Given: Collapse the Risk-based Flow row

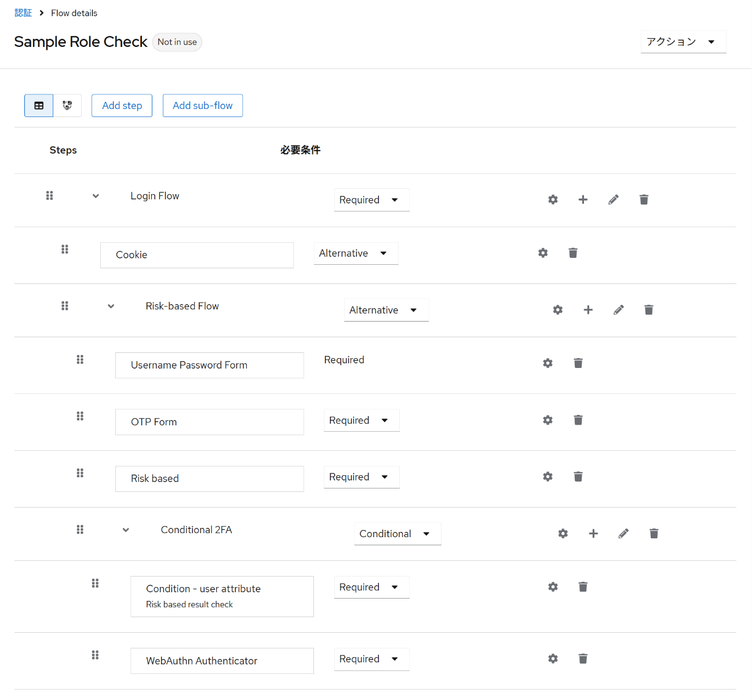Looking at the screenshot, I should pyautogui.click(x=111, y=306).
